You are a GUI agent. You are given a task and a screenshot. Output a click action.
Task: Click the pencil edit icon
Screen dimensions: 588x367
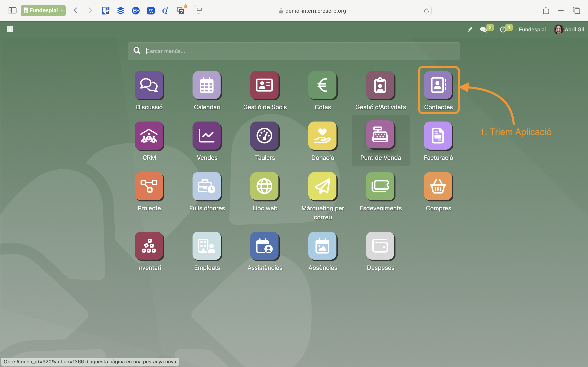coord(470,29)
